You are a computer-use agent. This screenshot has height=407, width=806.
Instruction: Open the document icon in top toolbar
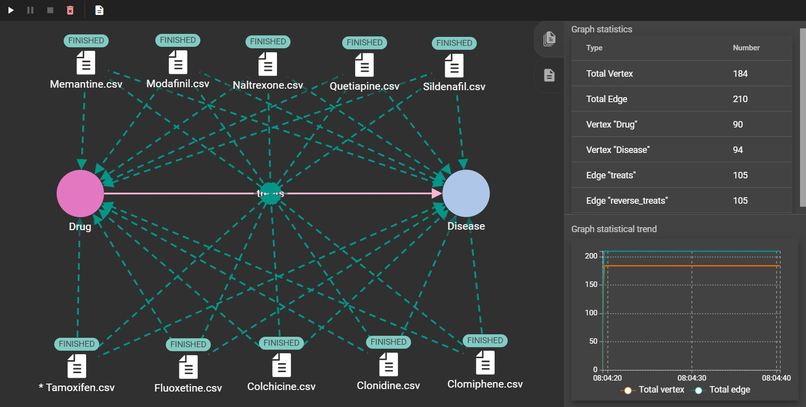99,10
